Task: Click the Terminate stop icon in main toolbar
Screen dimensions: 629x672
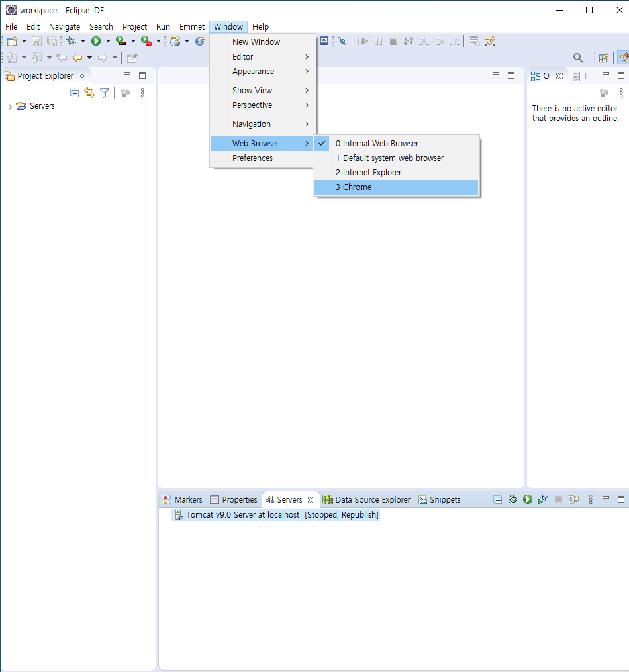Action: point(393,41)
